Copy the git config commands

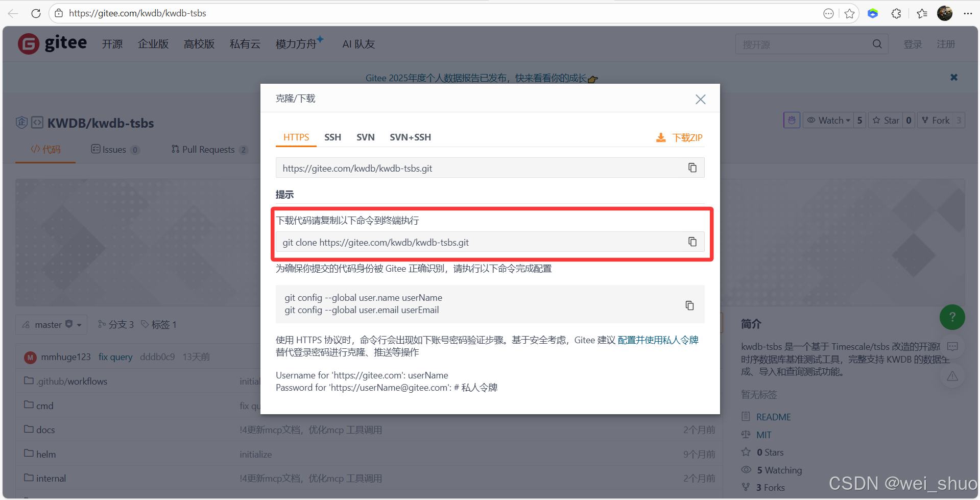[x=689, y=305]
